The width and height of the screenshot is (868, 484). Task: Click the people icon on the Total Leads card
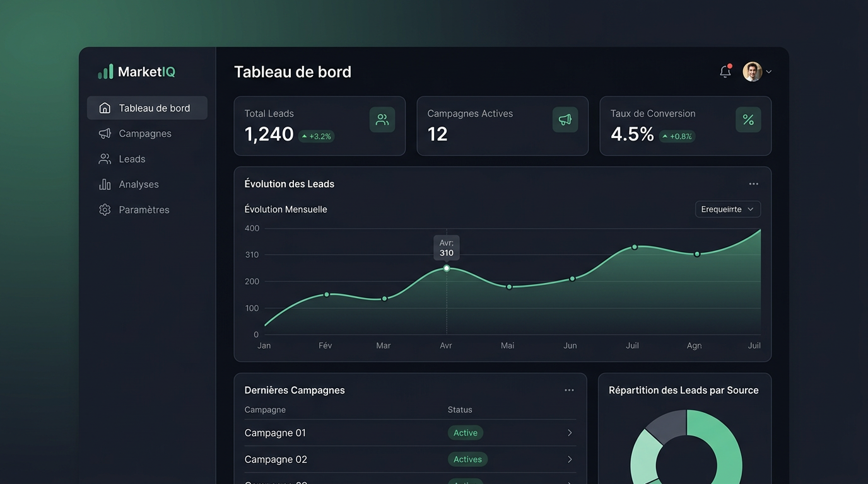click(x=382, y=120)
